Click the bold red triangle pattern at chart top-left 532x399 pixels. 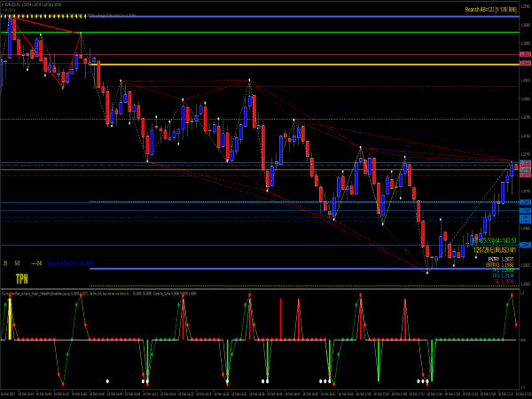click(x=45, y=52)
